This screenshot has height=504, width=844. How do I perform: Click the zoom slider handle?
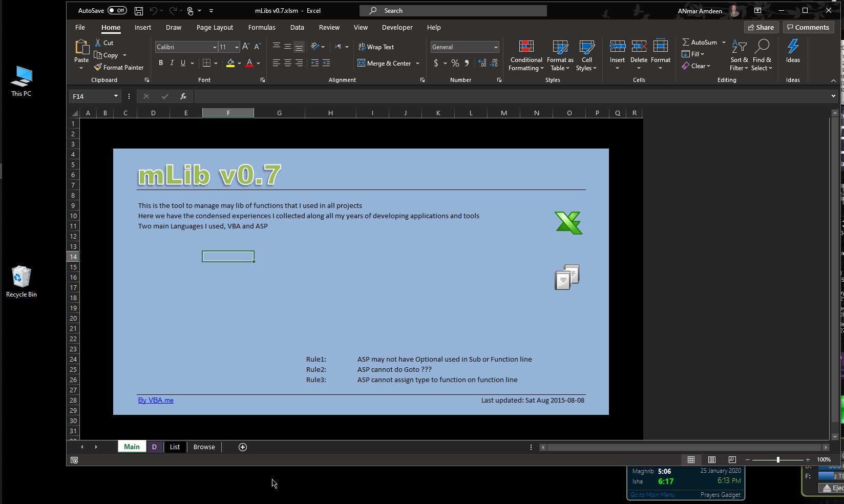point(778,460)
